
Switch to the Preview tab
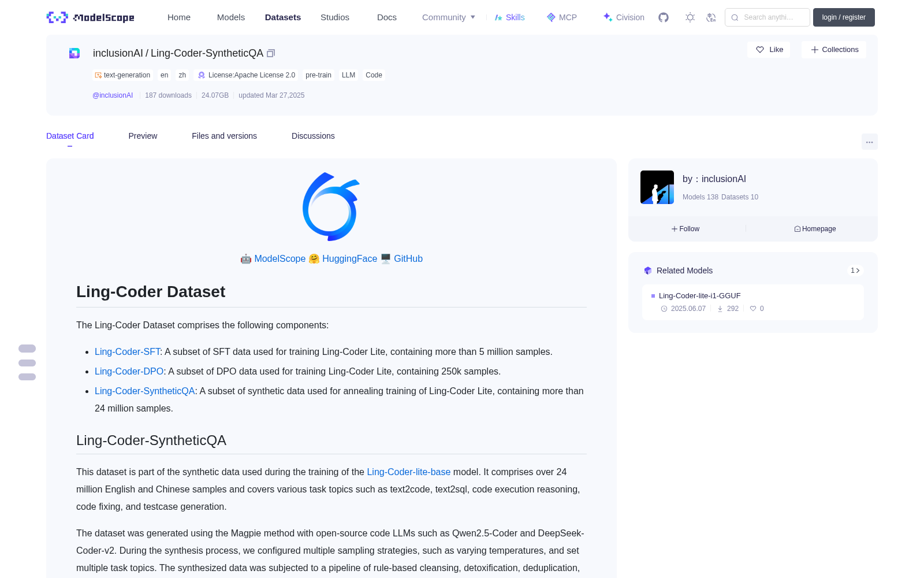pos(143,136)
